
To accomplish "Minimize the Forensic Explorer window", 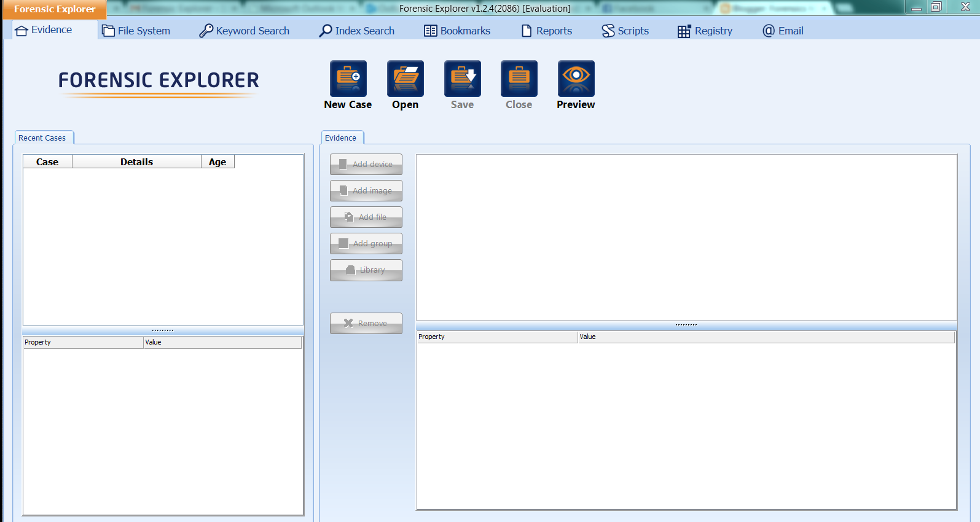I will pos(916,7).
